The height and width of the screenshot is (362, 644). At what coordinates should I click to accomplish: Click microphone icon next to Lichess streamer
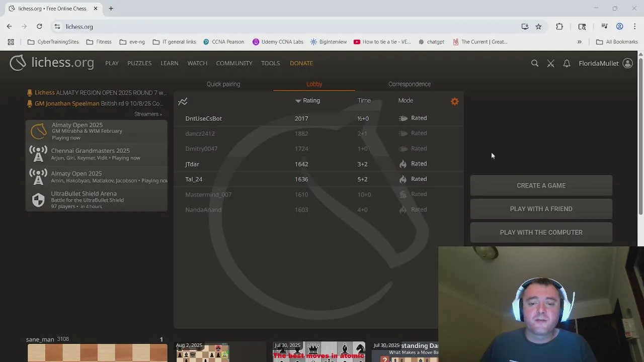pyautogui.click(x=30, y=93)
